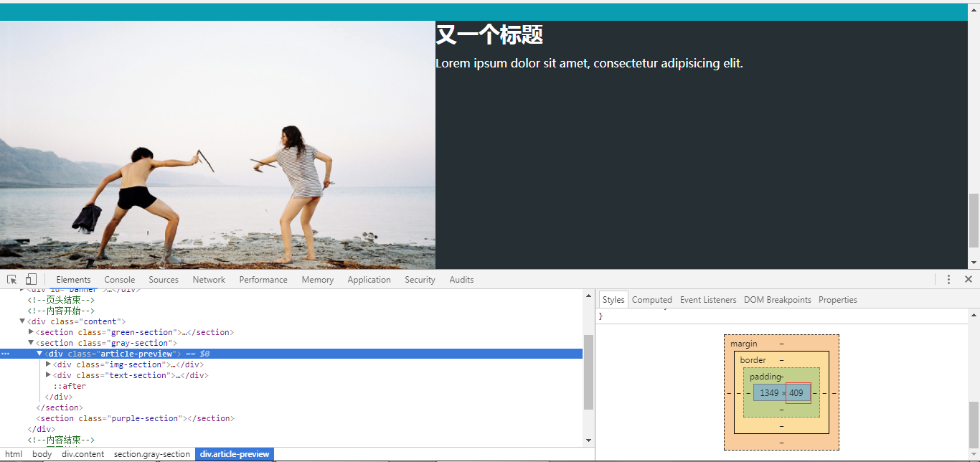This screenshot has height=462, width=980.
Task: Click the margin label in box model
Action: pyautogui.click(x=743, y=344)
